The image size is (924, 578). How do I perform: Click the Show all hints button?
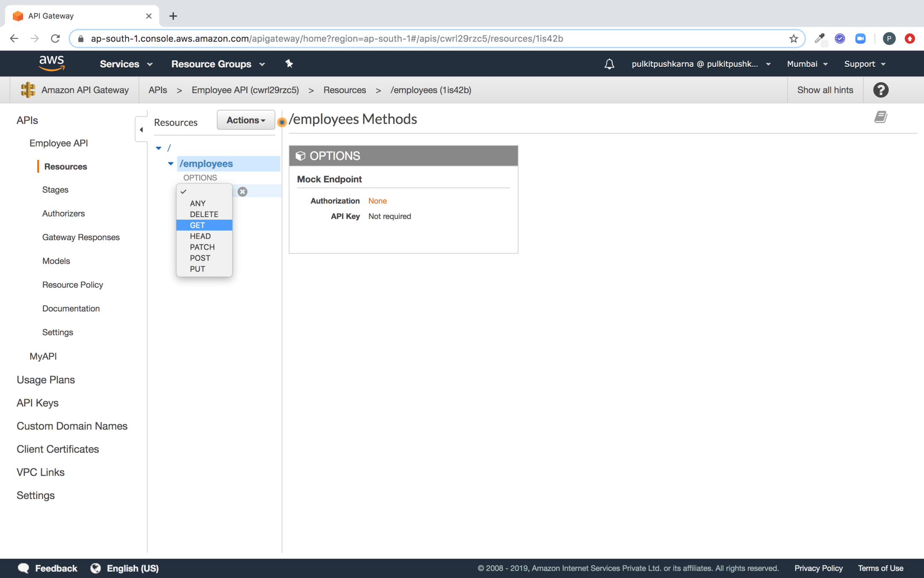pyautogui.click(x=825, y=90)
